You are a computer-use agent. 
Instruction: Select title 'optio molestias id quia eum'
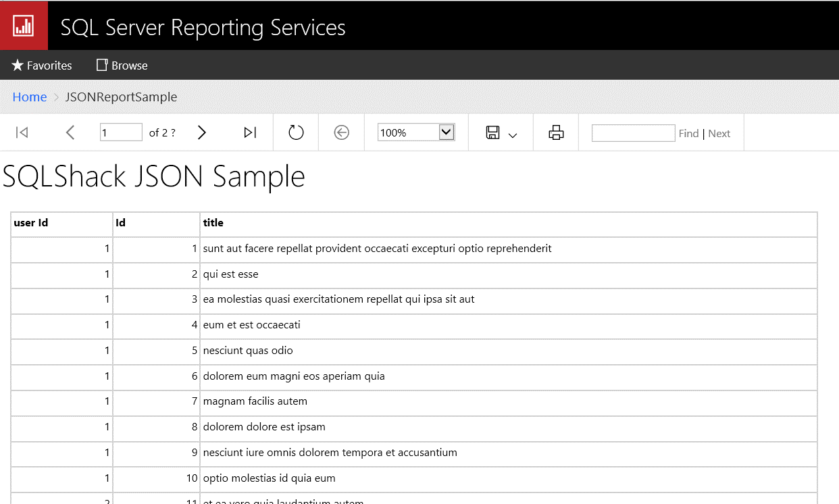coord(269,478)
